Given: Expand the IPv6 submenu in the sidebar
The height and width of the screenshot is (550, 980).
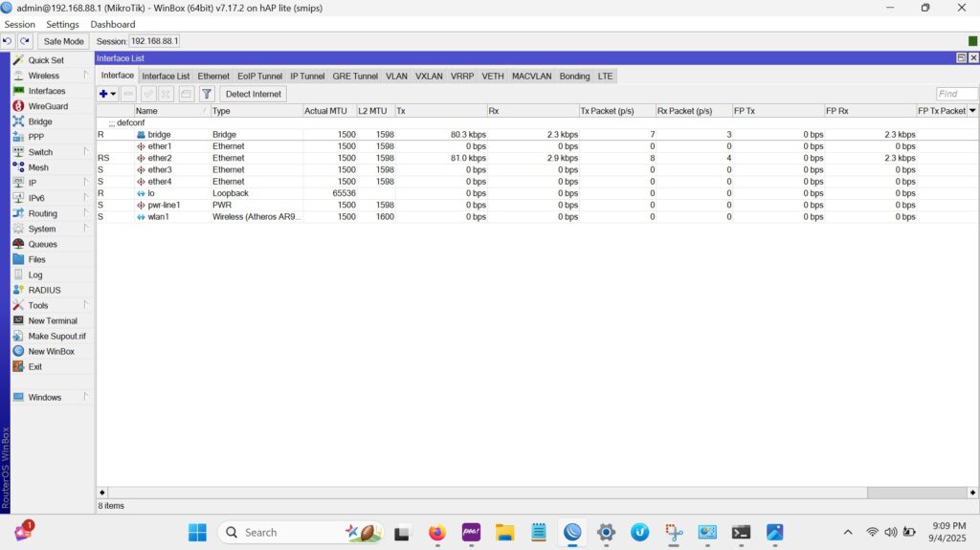Looking at the screenshot, I should 85,197.
